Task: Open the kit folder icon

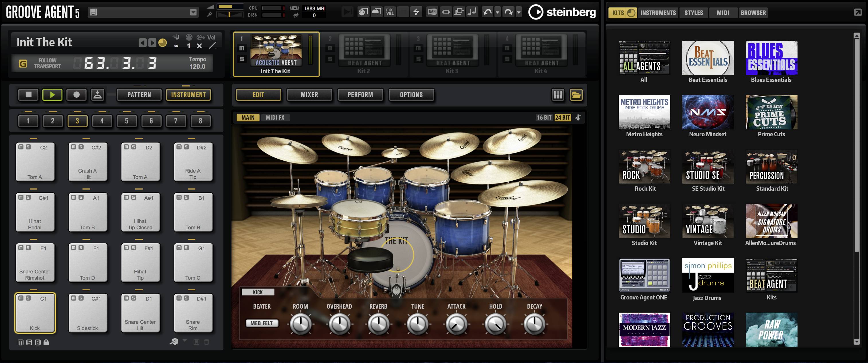Action: point(576,95)
